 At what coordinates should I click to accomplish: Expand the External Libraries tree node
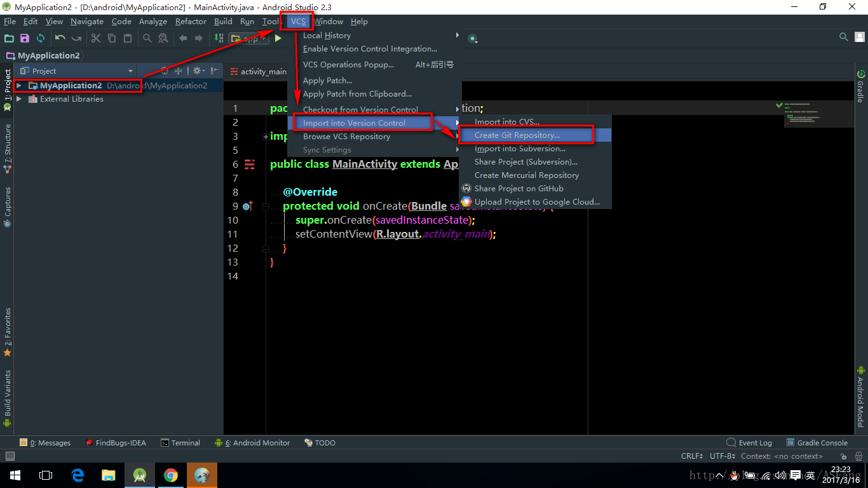pos(19,99)
